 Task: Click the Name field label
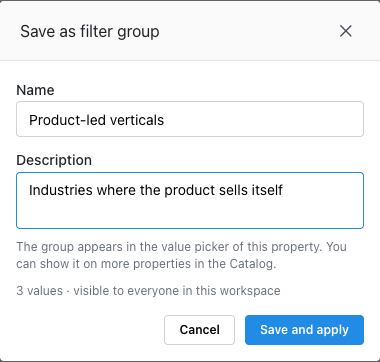(35, 90)
